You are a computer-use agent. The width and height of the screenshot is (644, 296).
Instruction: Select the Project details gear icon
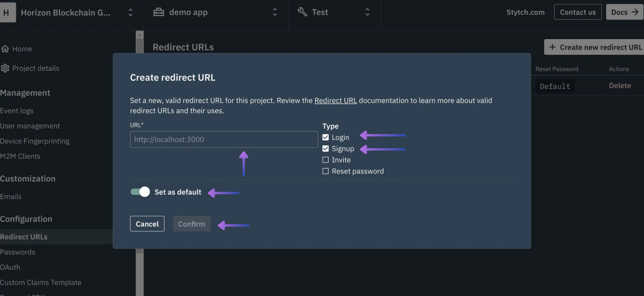[x=6, y=68]
